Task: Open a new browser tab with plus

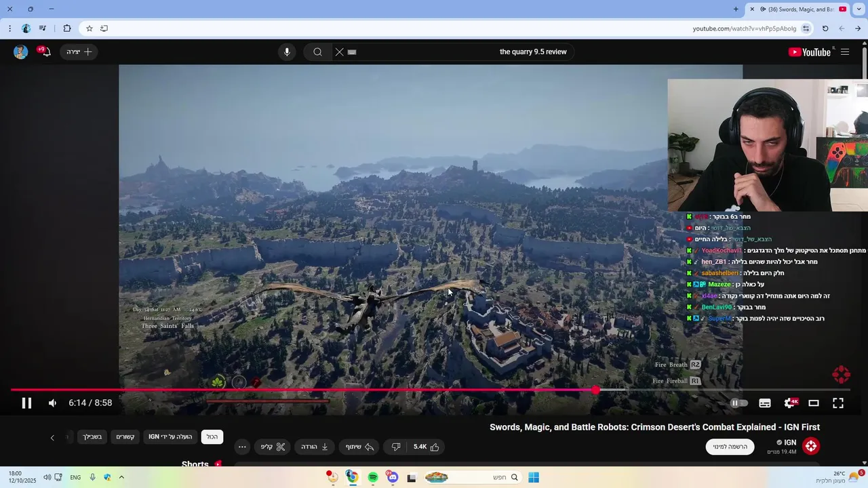Action: [736, 9]
